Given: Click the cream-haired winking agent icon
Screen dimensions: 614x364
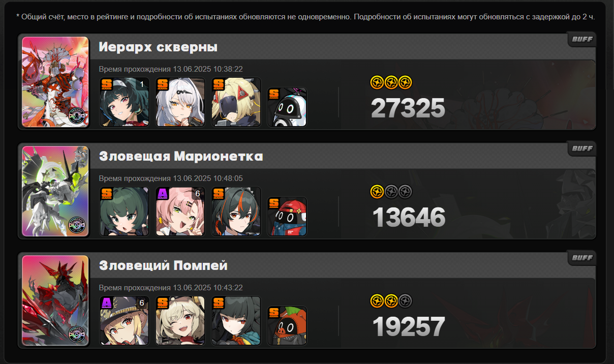Looking at the screenshot, I should (x=180, y=320).
